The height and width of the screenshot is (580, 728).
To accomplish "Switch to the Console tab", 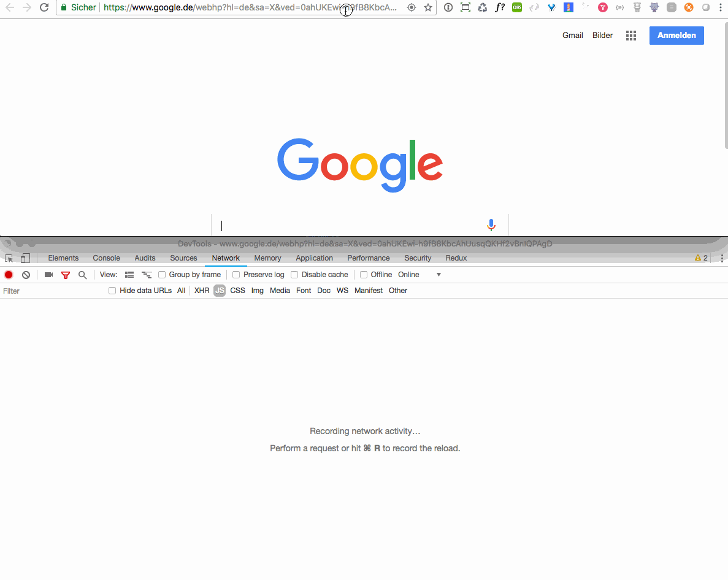I will 106,258.
